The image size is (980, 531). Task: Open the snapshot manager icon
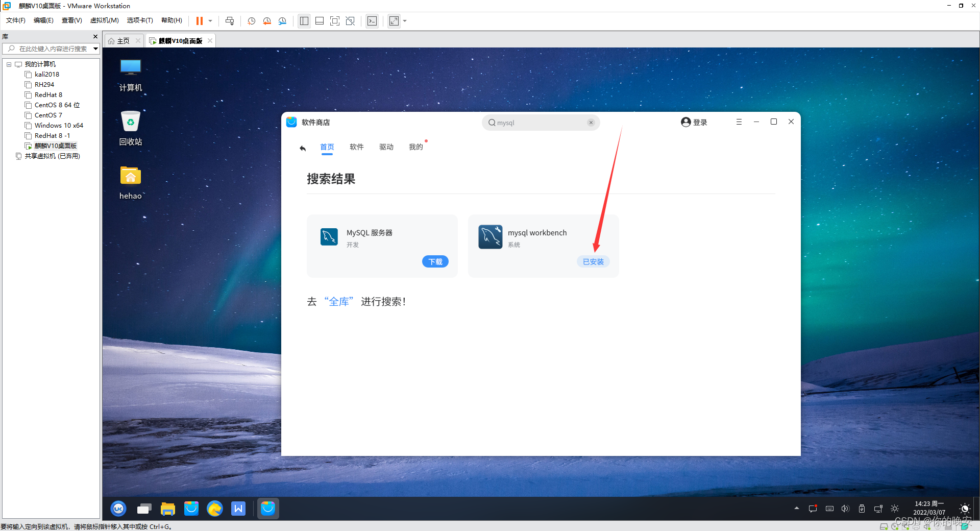[x=283, y=21]
